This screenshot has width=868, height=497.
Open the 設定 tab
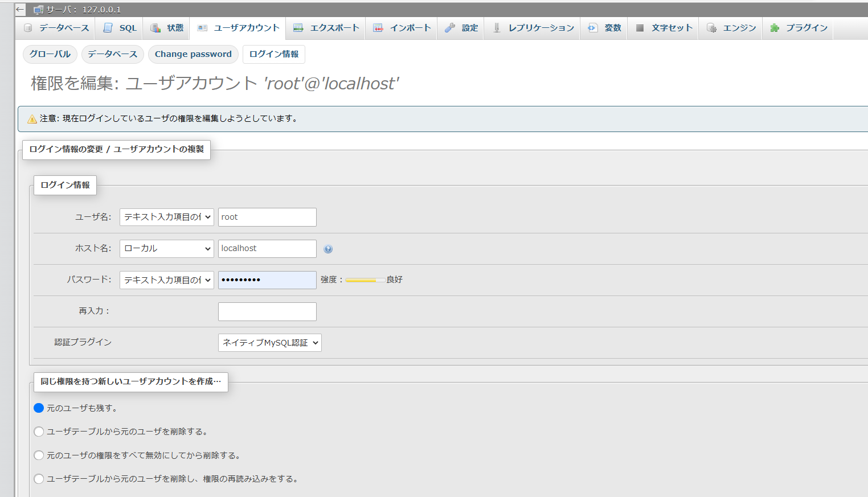[461, 28]
